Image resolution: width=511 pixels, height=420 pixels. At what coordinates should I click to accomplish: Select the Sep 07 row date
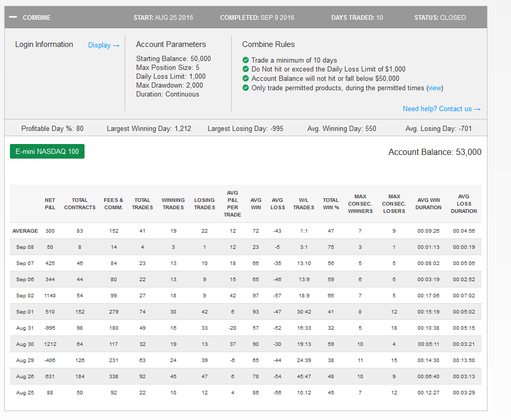point(25,263)
